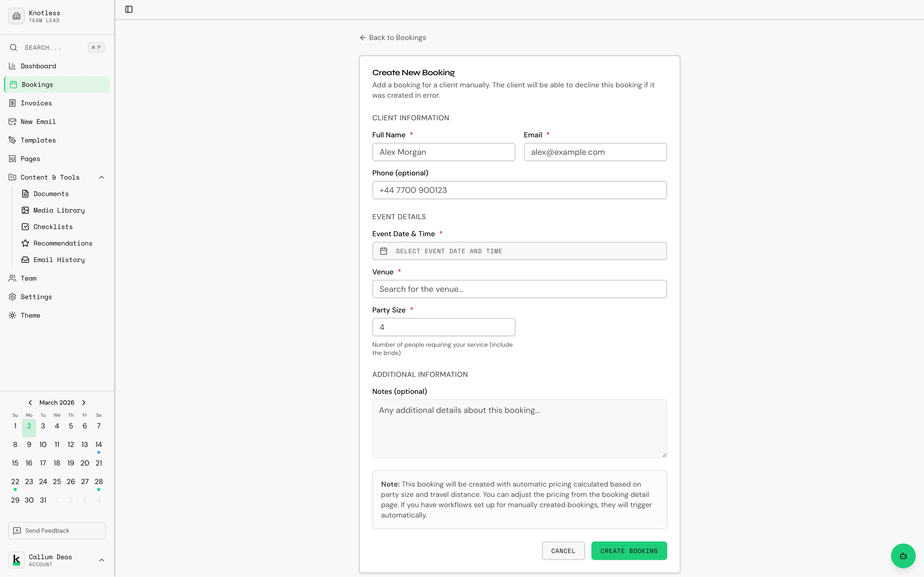Click inside the Venue search field
The height and width of the screenshot is (577, 924).
(519, 289)
